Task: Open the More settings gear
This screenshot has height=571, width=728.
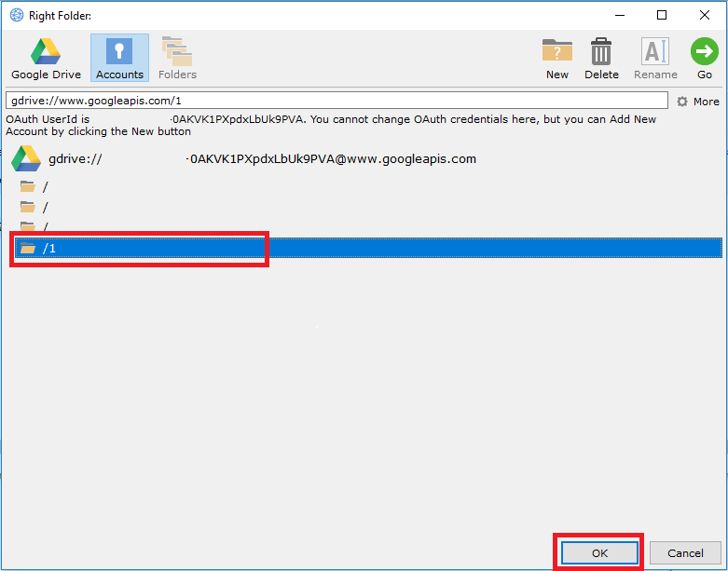Action: click(x=698, y=102)
